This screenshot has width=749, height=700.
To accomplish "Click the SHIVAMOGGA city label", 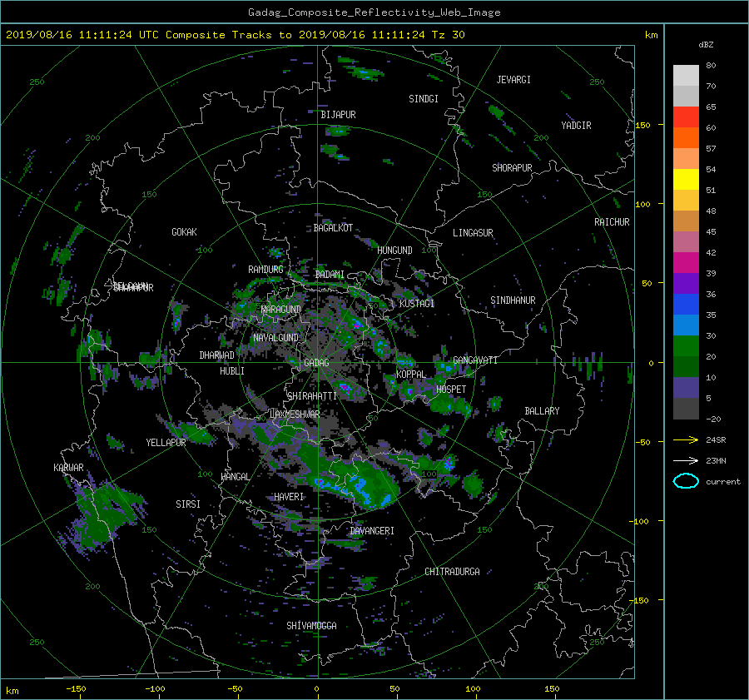I will click(x=311, y=626).
